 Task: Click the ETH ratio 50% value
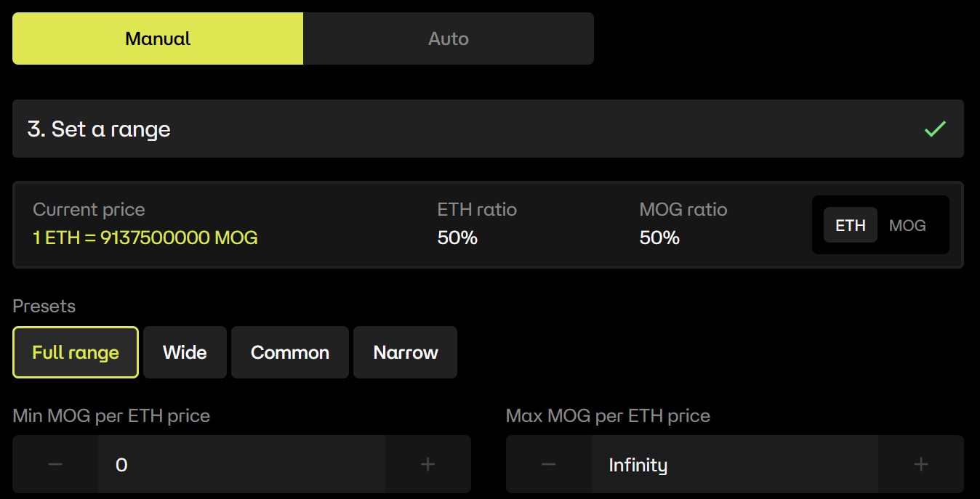tap(457, 238)
